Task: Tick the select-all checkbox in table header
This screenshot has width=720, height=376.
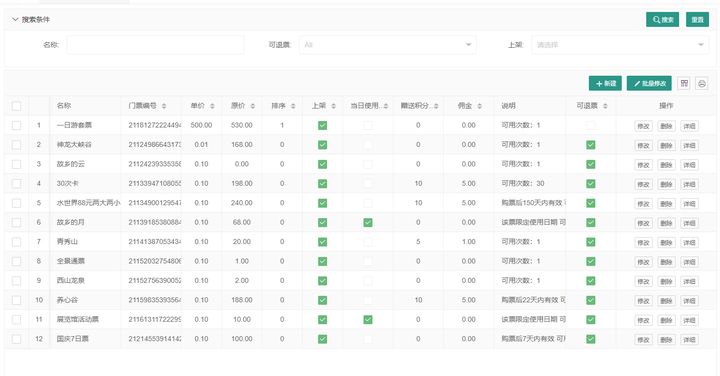Action: [x=17, y=106]
